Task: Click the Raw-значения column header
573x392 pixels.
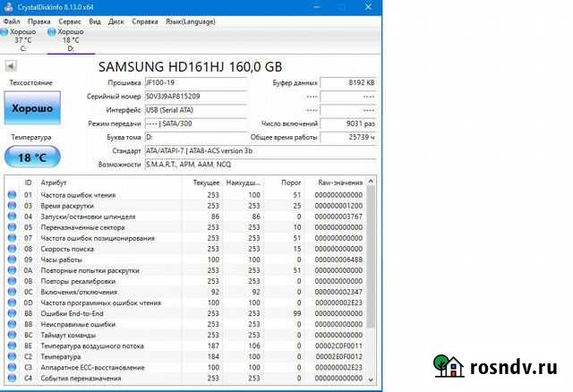Action: pyautogui.click(x=340, y=182)
